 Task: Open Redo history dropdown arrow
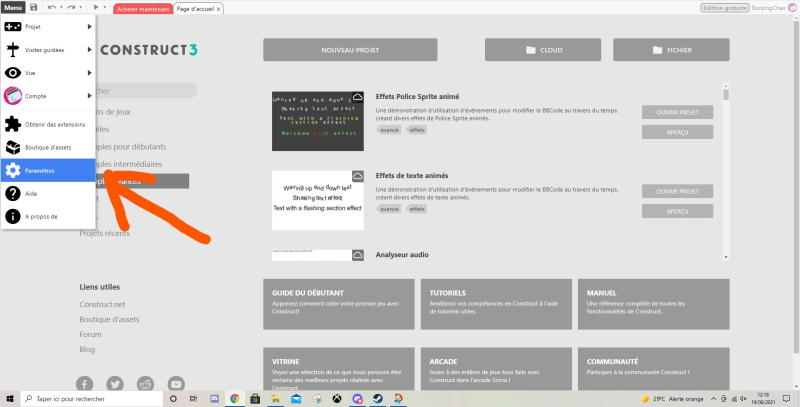(81, 8)
